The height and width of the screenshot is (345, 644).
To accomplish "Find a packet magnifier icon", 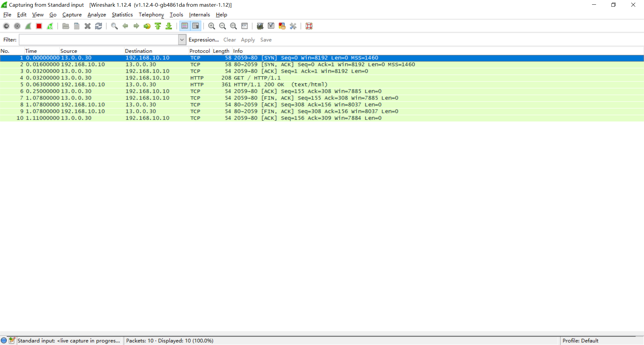I will 114,26.
